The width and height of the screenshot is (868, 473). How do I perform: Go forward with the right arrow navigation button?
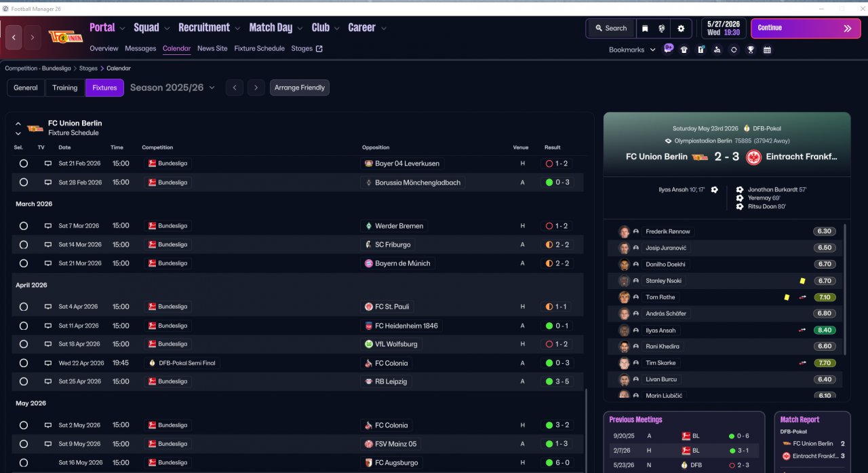coord(33,37)
